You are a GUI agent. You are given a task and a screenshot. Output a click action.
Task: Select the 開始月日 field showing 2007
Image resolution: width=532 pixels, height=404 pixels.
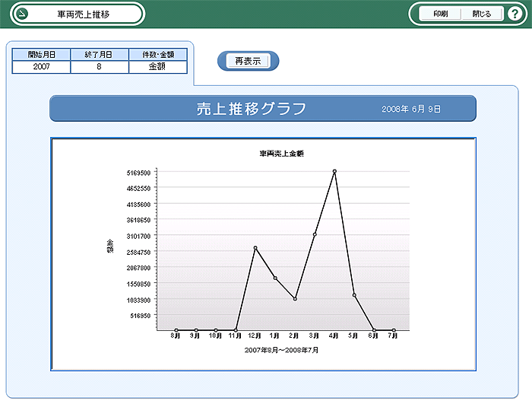42,67
